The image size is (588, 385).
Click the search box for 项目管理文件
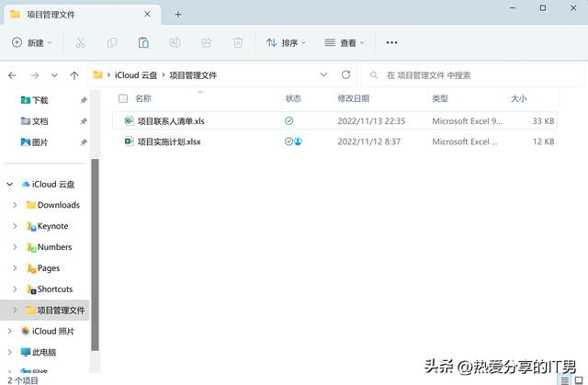pyautogui.click(x=473, y=75)
